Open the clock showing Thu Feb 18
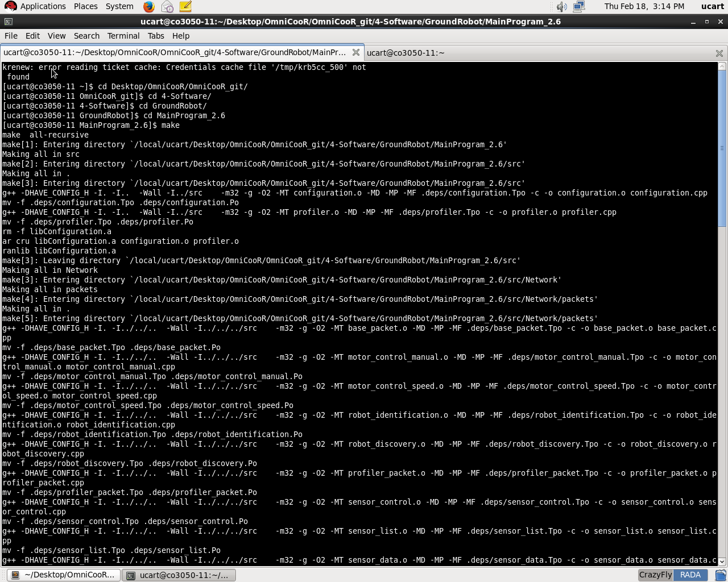This screenshot has width=728, height=582. (x=644, y=6)
